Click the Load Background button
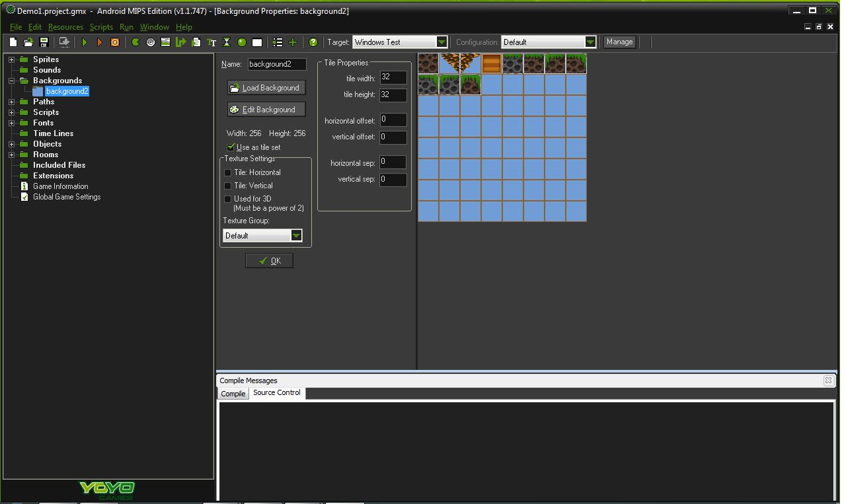Viewport: 846px width, 504px height. pyautogui.click(x=266, y=88)
